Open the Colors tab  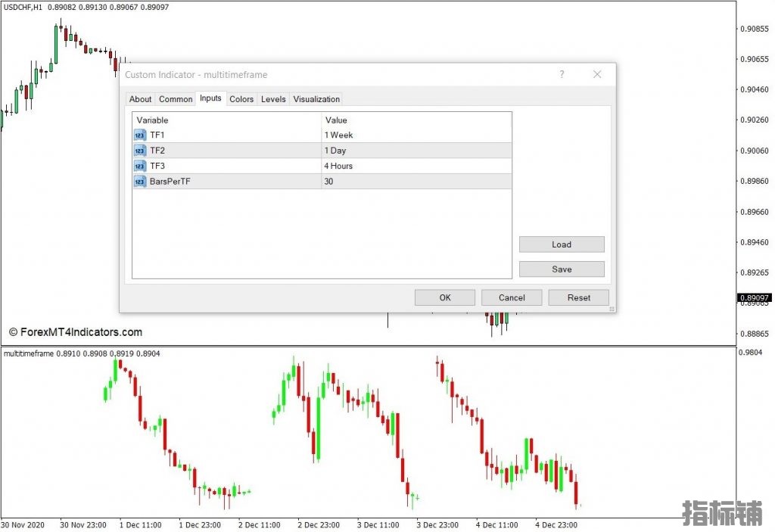coord(241,99)
